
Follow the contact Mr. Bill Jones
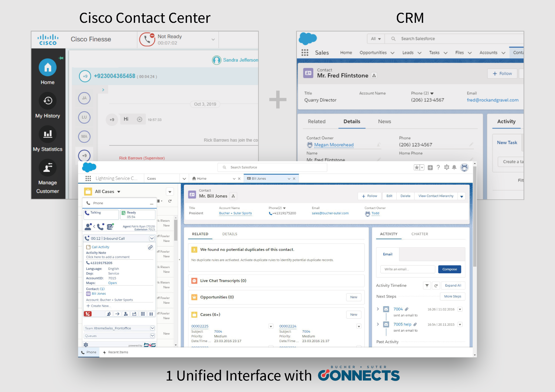click(x=369, y=196)
